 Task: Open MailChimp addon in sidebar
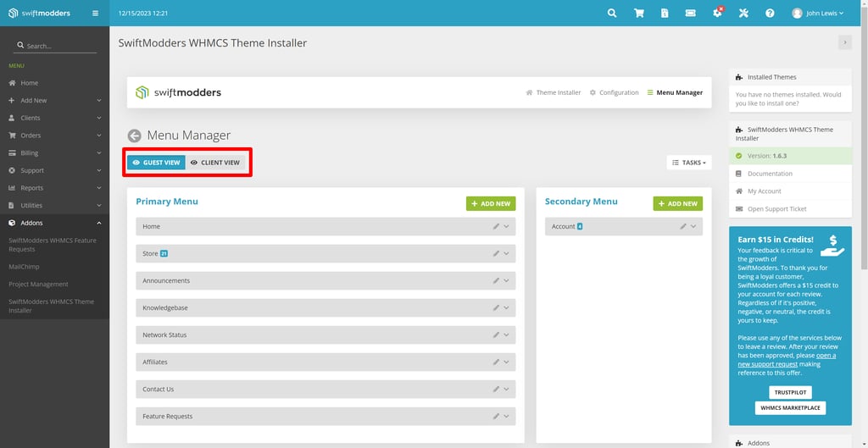coord(24,267)
